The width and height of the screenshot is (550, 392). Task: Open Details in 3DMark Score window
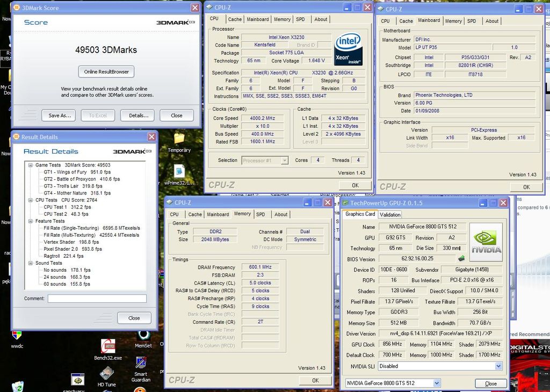139,115
